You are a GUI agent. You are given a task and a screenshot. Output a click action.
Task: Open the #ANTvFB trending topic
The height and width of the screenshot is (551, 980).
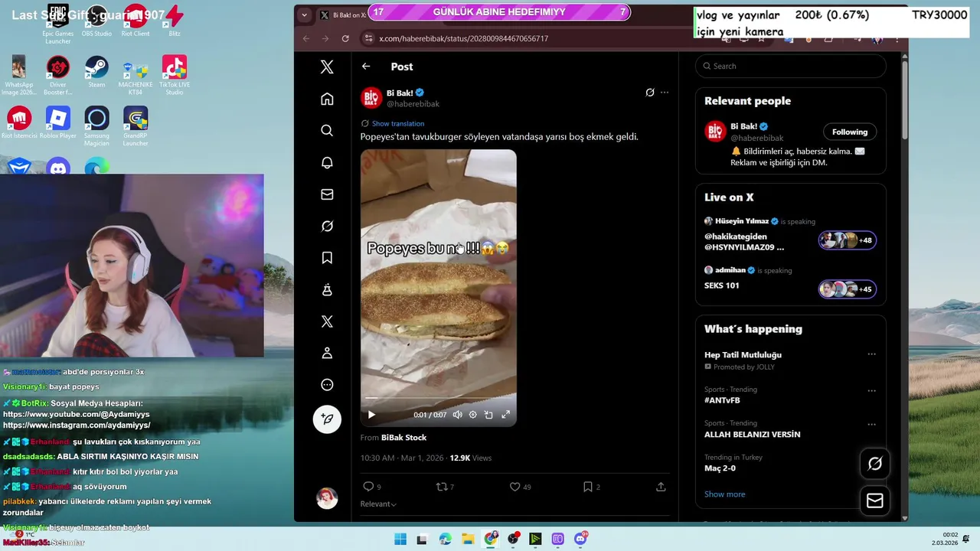722,400
